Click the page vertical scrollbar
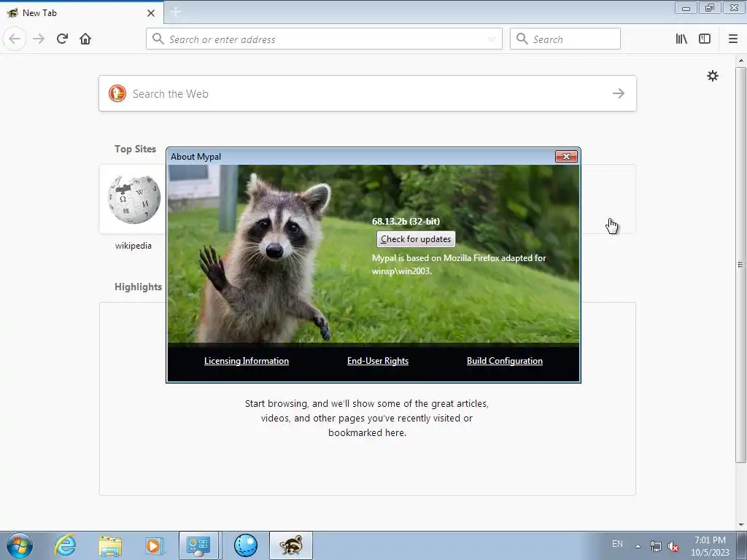This screenshot has height=560, width=747. tap(741, 264)
